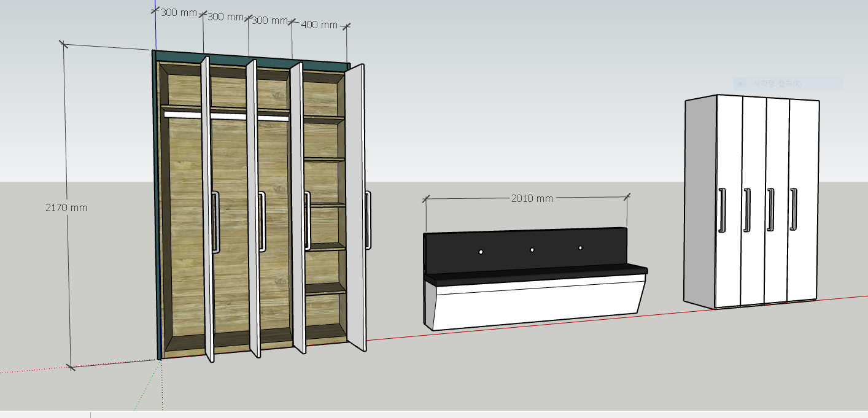Click the leftmost handle on the closed wardrobe
The image size is (868, 418).
coord(723,211)
